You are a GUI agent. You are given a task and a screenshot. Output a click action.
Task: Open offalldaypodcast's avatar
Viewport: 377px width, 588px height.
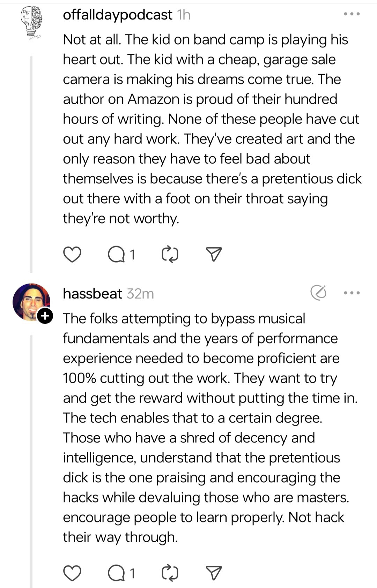pyautogui.click(x=31, y=22)
